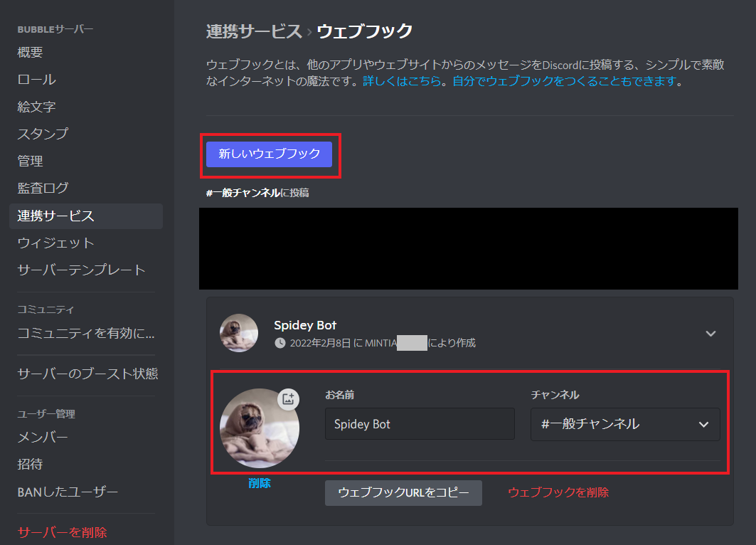This screenshot has height=545, width=756.
Task: Click ウェブフックを削除 to remove the webhook
Action: [x=559, y=491]
